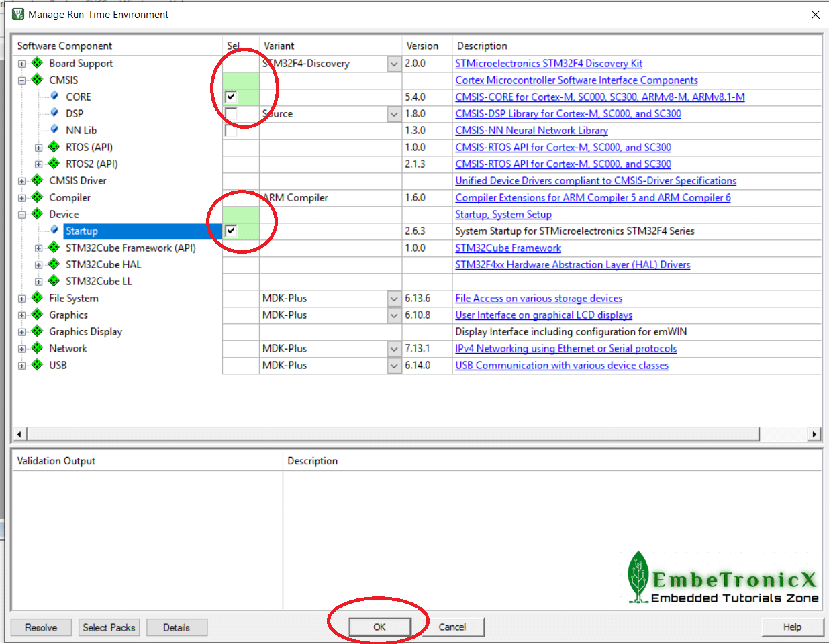Viewport: 831px width, 644px height.
Task: Collapse the Device tree node
Action: pyautogui.click(x=21, y=215)
